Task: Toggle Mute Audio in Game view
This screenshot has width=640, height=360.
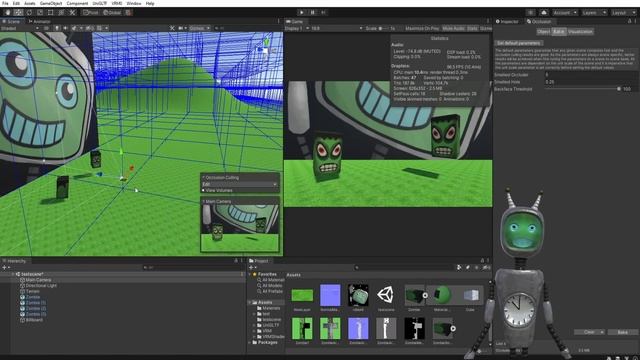Action: click(x=453, y=29)
